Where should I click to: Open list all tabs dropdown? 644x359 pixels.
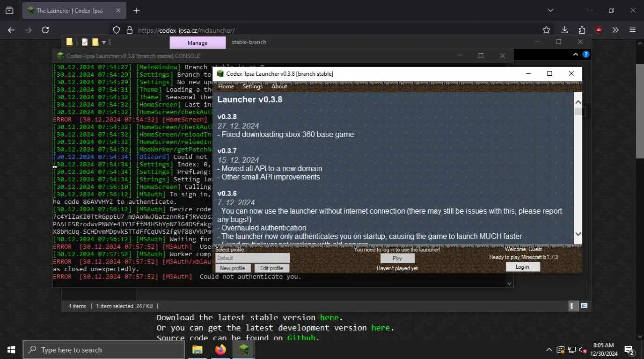pos(550,10)
